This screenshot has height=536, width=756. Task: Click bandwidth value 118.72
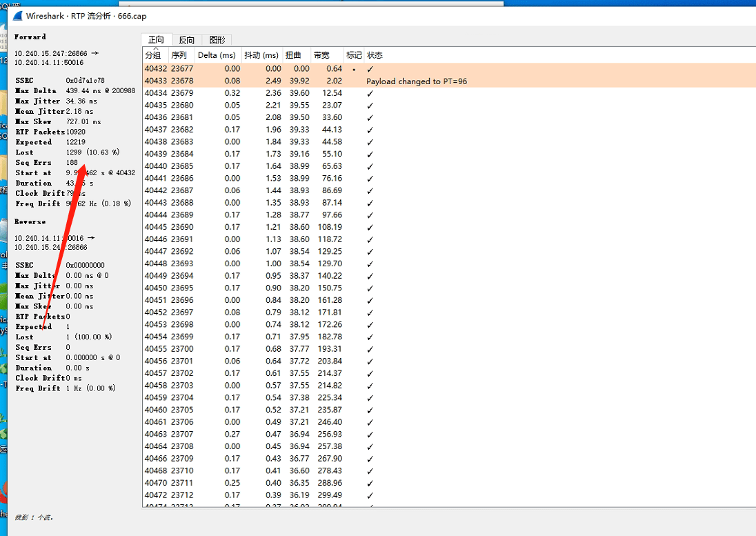pos(330,239)
